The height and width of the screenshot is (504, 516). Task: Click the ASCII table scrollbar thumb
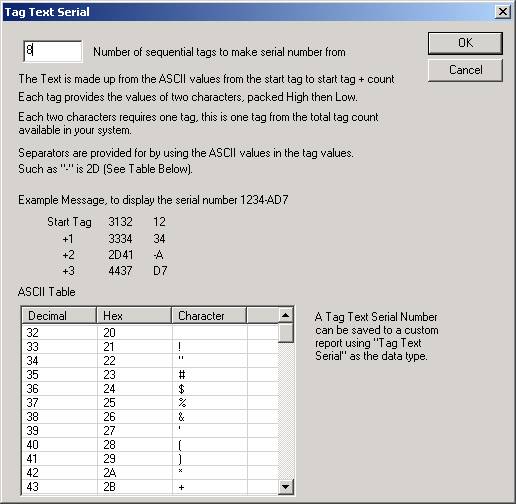coord(286,333)
